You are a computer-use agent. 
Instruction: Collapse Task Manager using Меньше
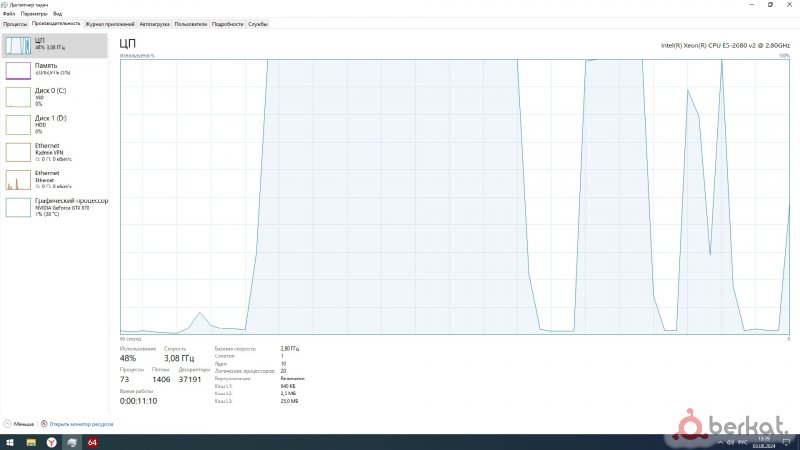click(19, 424)
